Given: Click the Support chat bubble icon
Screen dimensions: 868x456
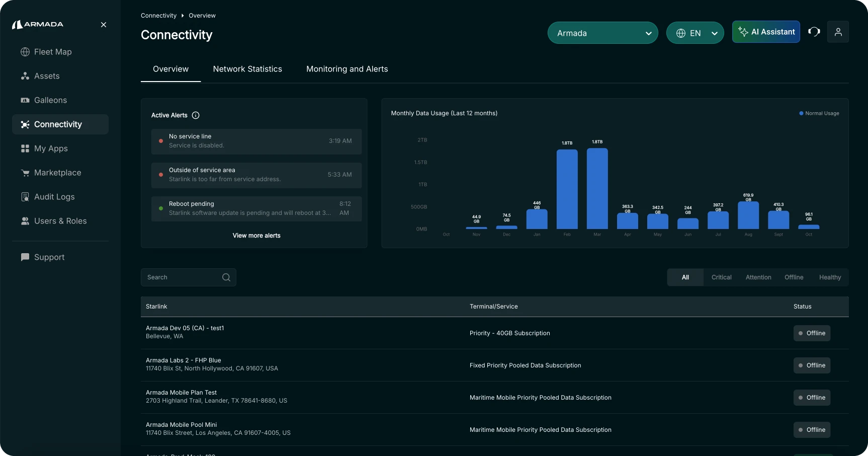Looking at the screenshot, I should point(25,257).
